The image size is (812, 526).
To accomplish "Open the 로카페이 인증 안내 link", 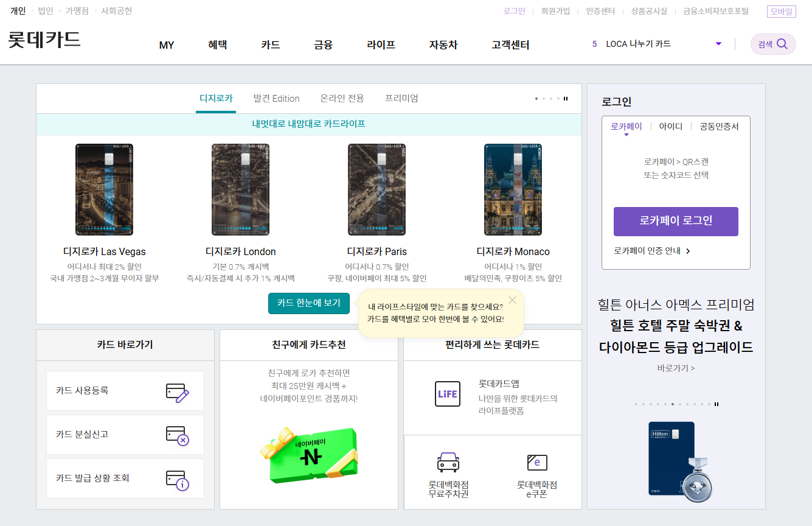I will (647, 251).
